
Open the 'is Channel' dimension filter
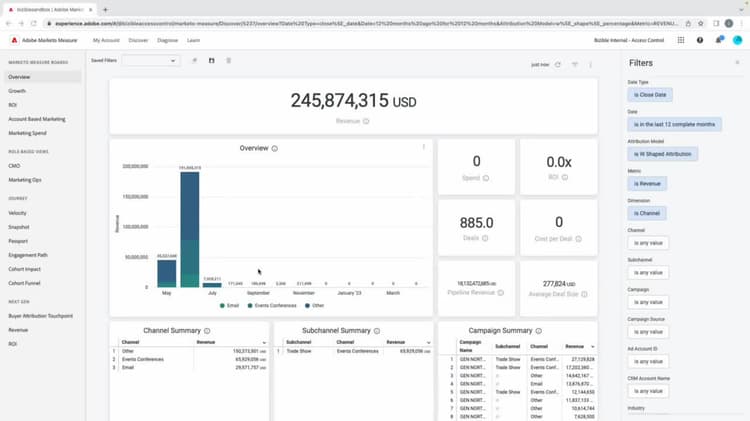647,213
